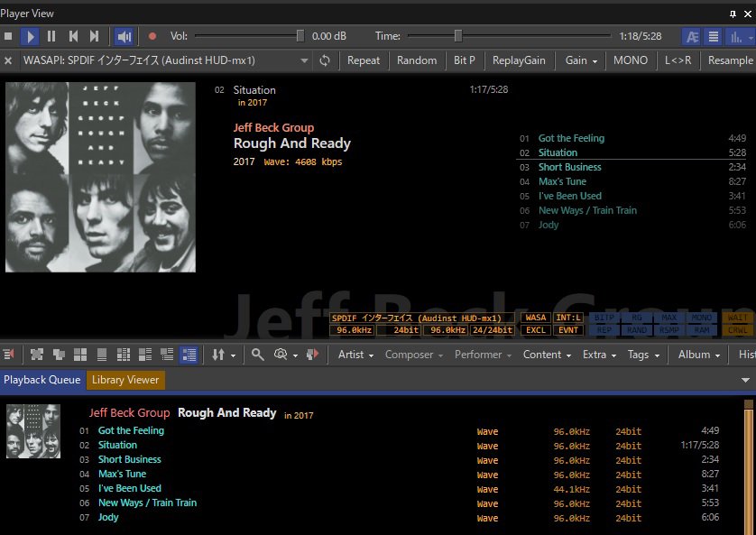Image resolution: width=756 pixels, height=535 pixels.
Task: Expand the Content dropdown
Action: (x=548, y=355)
